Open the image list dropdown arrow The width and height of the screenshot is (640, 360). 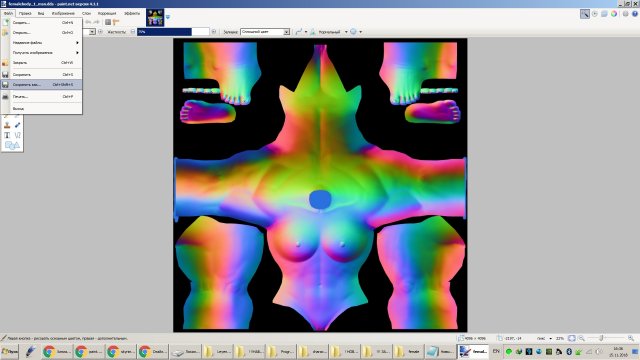168,17
